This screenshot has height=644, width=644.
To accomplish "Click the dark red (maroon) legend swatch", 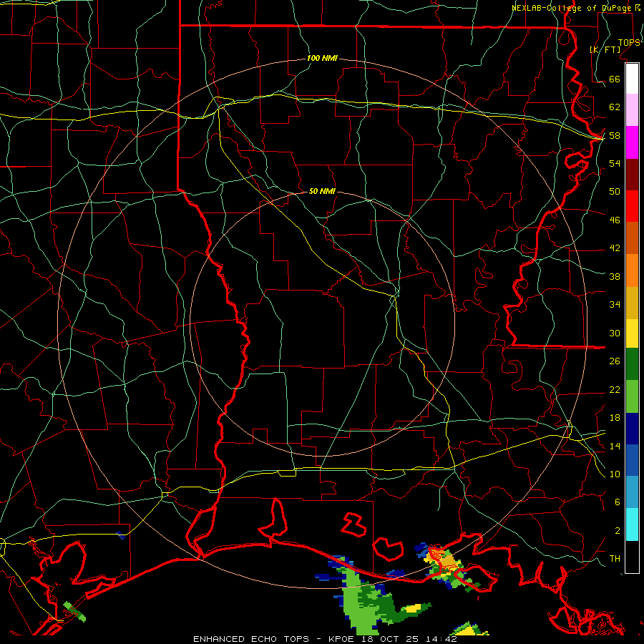I will point(632,175).
